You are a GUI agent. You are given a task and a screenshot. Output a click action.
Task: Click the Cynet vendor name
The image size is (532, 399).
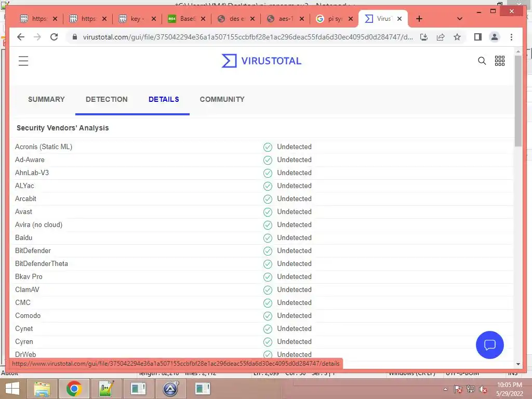click(x=24, y=329)
